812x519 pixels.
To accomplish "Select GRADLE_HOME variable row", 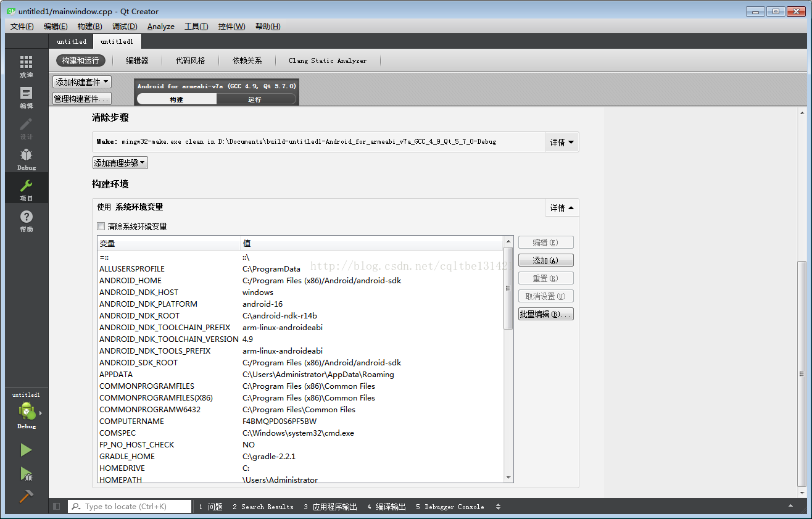I will (x=300, y=456).
